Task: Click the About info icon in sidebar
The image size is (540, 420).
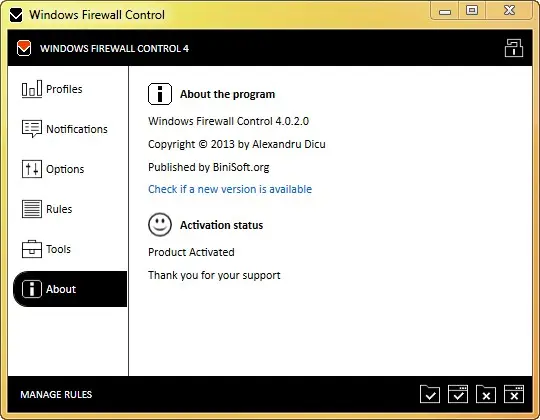Action: pyautogui.click(x=32, y=289)
